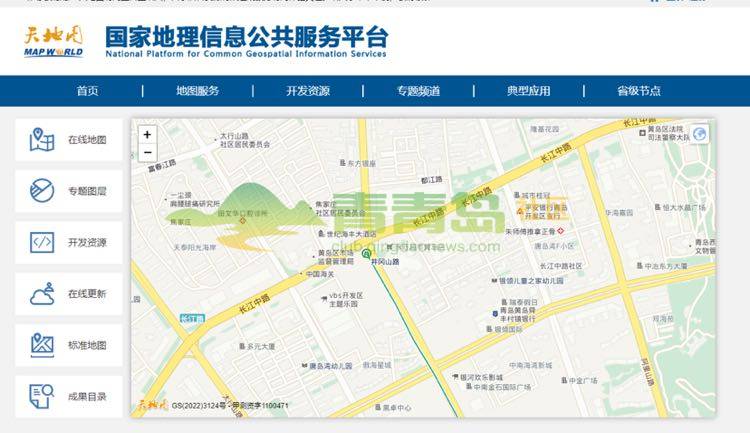Image resolution: width=750 pixels, height=433 pixels.
Task: Click the 中南金石国际广场 label
Action: click(502, 387)
